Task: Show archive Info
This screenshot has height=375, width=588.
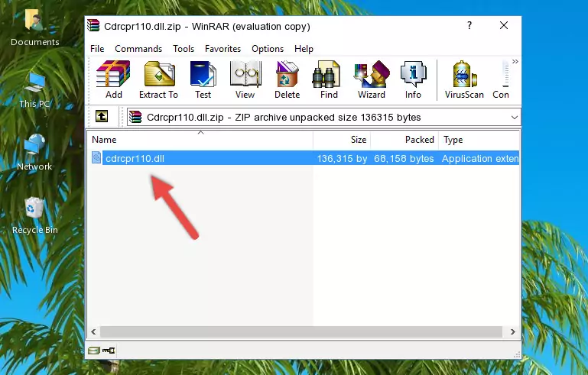Action: 413,79
